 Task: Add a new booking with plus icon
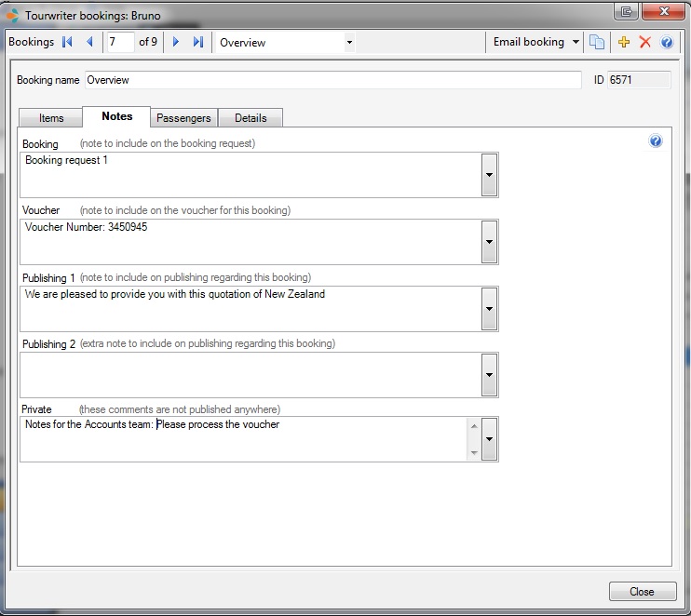pyautogui.click(x=624, y=43)
